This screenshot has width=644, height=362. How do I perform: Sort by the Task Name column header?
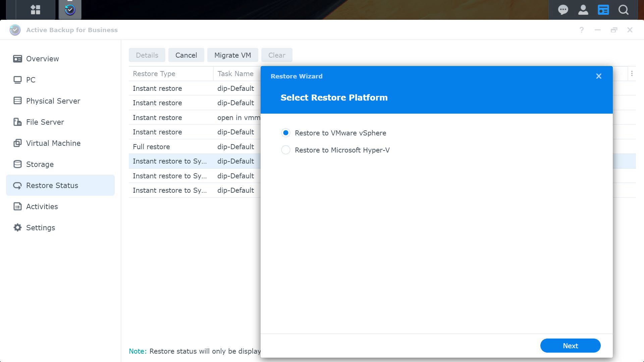pyautogui.click(x=237, y=74)
